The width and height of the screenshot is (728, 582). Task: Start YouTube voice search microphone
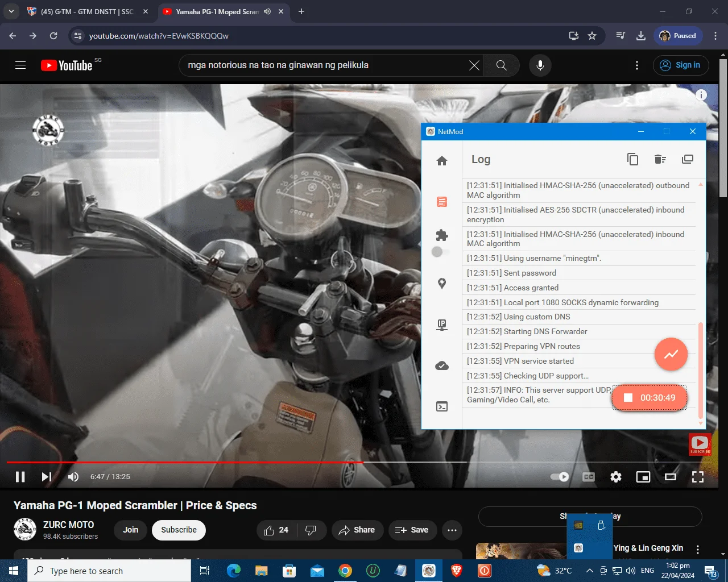tap(540, 65)
